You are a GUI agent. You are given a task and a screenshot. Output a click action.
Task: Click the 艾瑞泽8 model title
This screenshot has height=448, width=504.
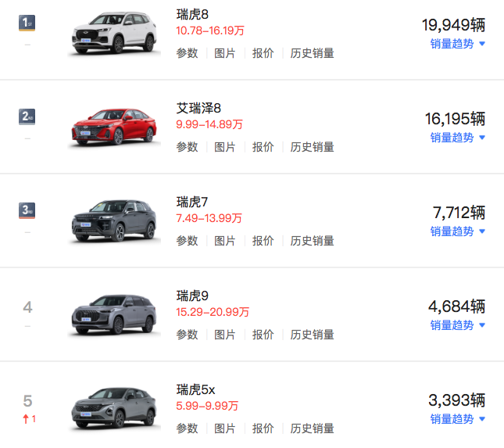point(199,108)
